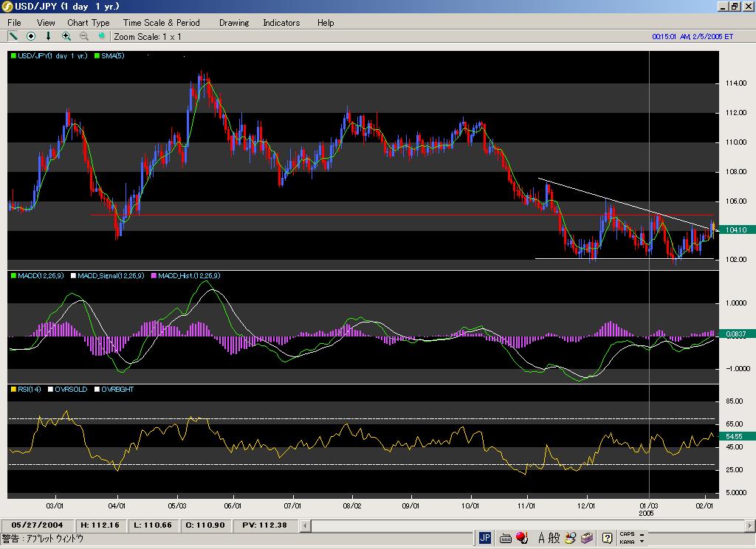Click the app logo in title bar
Viewport: 756px width, 549px height.
(7, 6)
